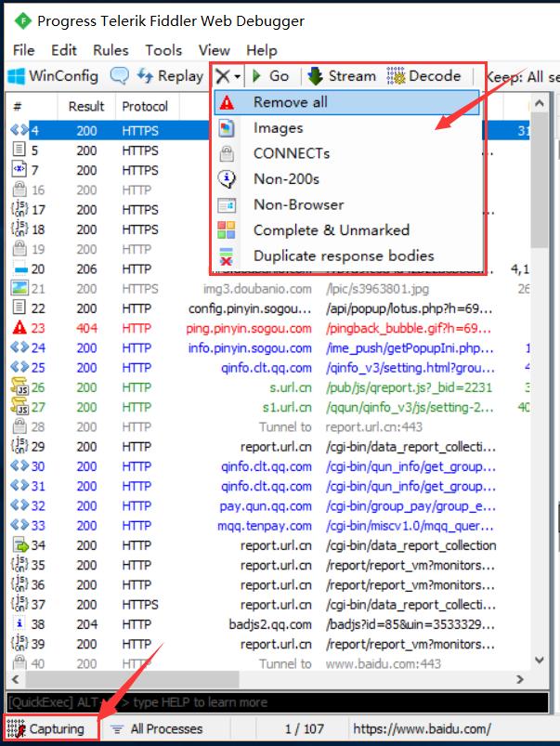Sort sessions by the # column header
The width and height of the screenshot is (560, 746).
pyautogui.click(x=32, y=106)
